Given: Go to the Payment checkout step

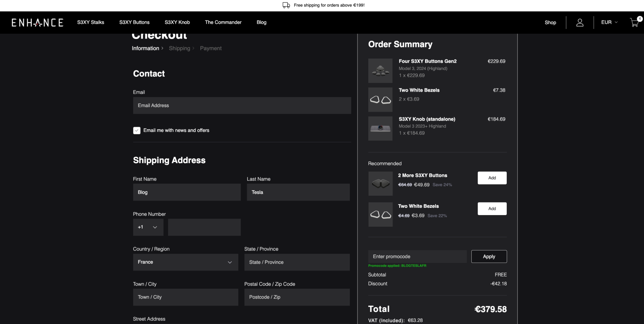Looking at the screenshot, I should 211,48.
